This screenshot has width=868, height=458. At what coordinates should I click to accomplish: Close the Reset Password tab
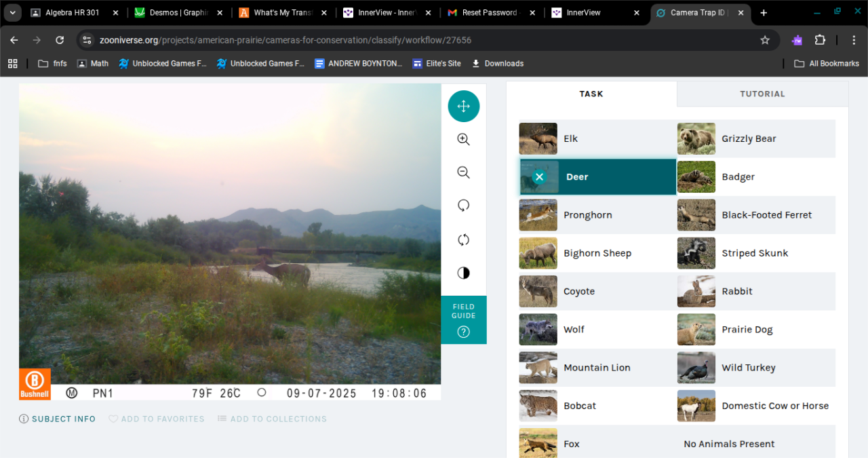click(x=532, y=12)
